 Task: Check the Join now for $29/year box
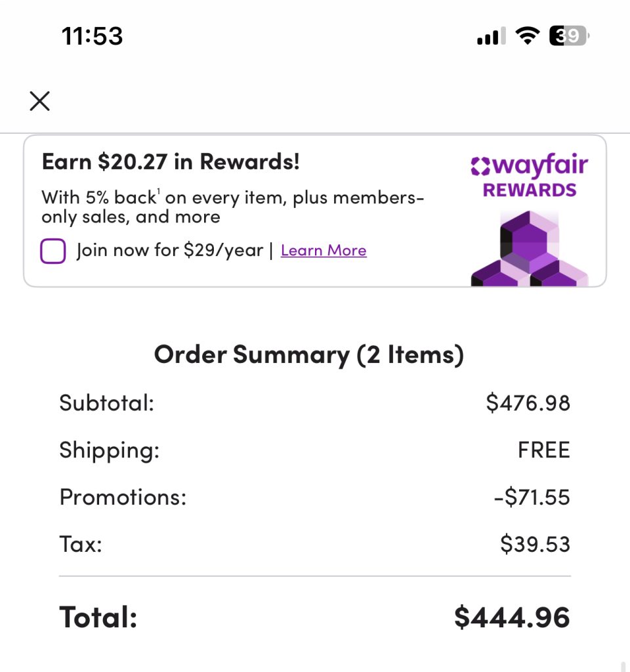tap(53, 251)
